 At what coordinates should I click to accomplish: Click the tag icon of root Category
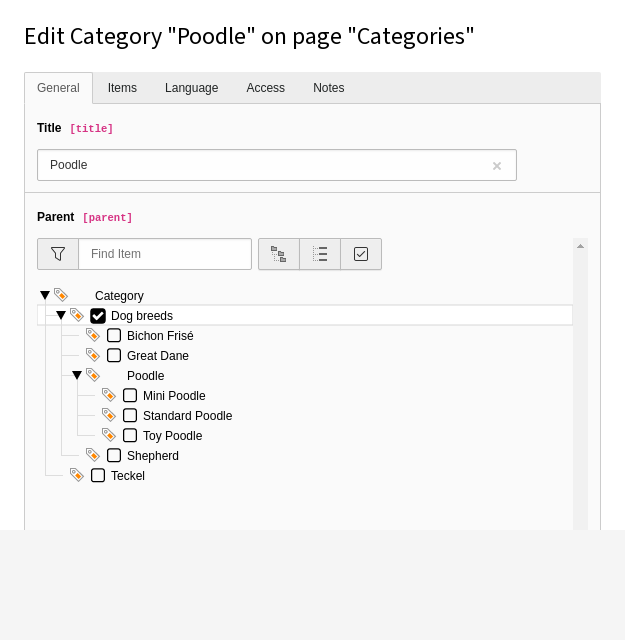[61, 296]
